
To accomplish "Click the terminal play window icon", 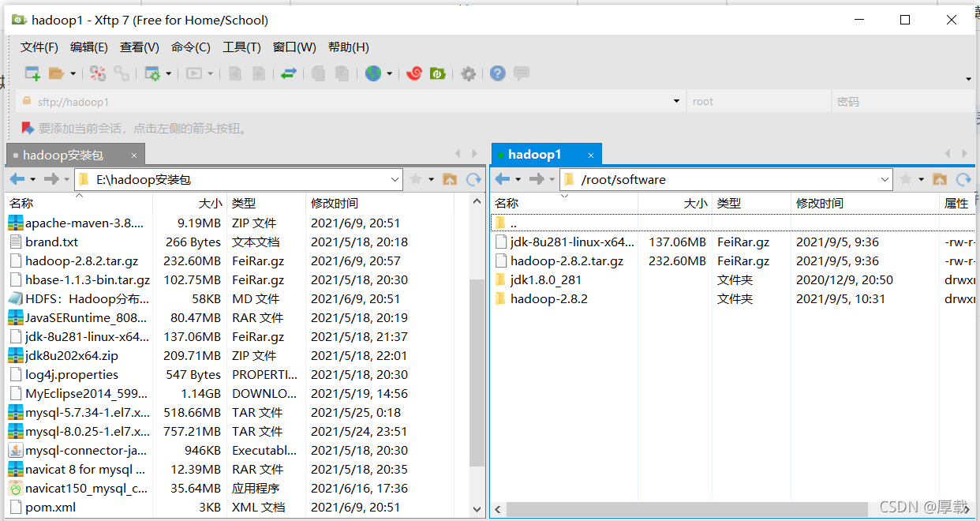I will click(194, 73).
